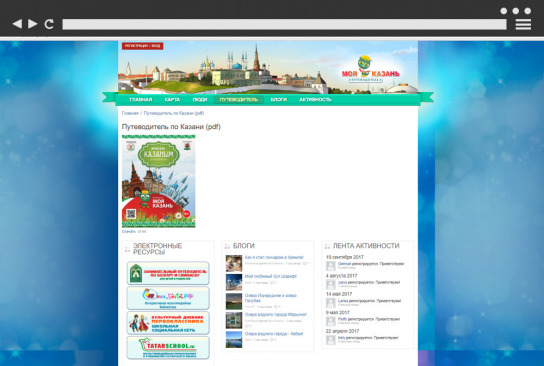This screenshot has height=366, width=544.
Task: Reload the page with the refresh icon
Action: tap(49, 24)
